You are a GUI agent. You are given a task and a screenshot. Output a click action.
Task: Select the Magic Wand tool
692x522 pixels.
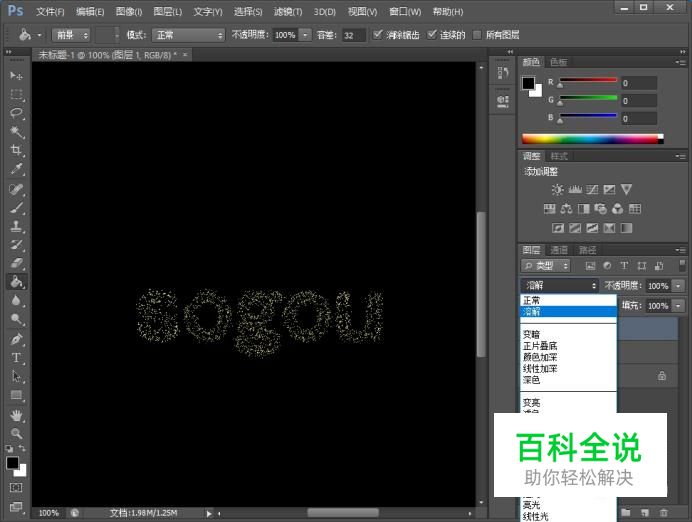pyautogui.click(x=16, y=131)
